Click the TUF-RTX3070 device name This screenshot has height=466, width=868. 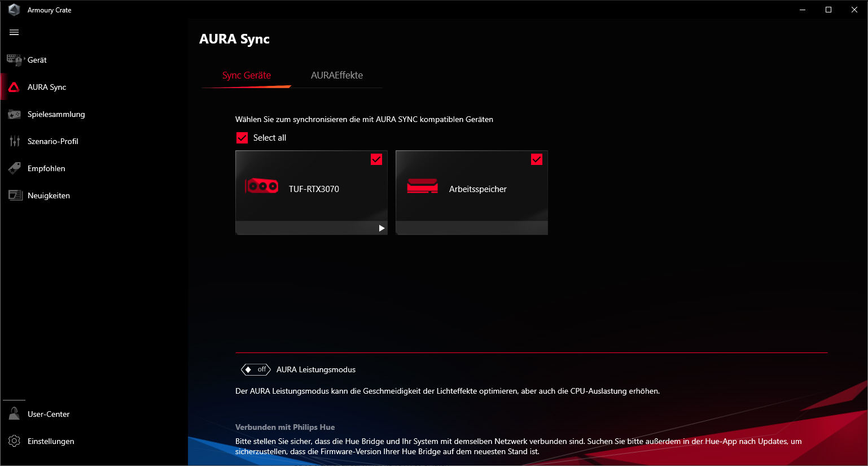tap(314, 189)
